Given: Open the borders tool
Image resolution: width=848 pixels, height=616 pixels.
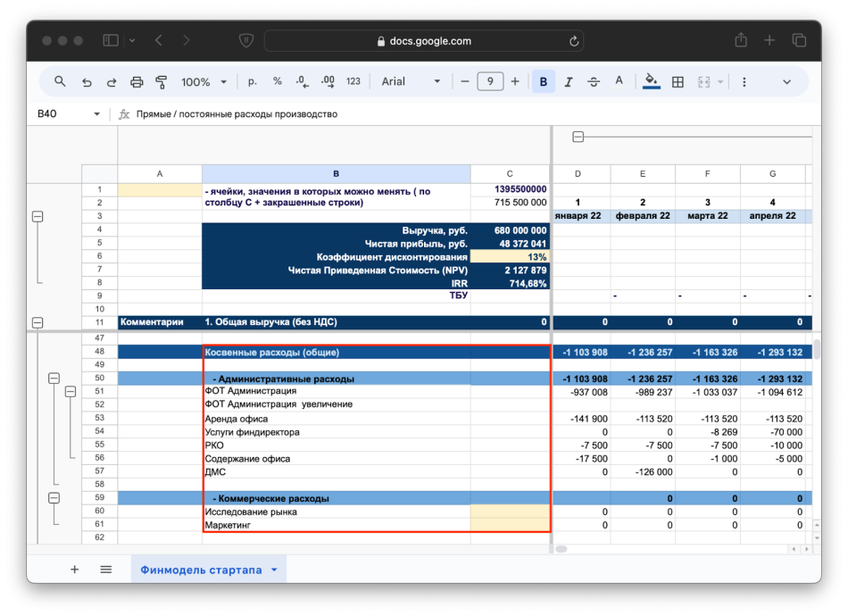Looking at the screenshot, I should coord(678,81).
